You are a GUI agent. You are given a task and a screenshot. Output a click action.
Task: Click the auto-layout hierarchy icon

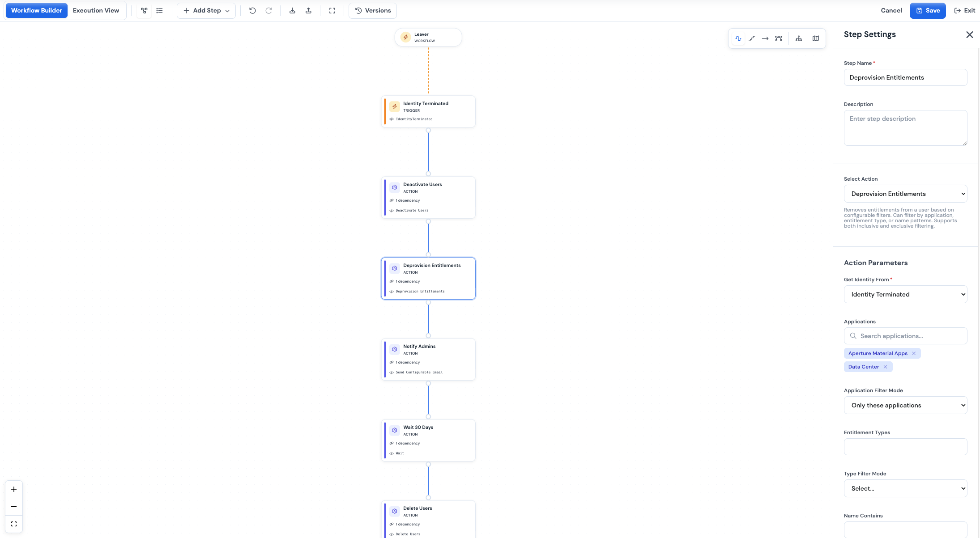799,38
